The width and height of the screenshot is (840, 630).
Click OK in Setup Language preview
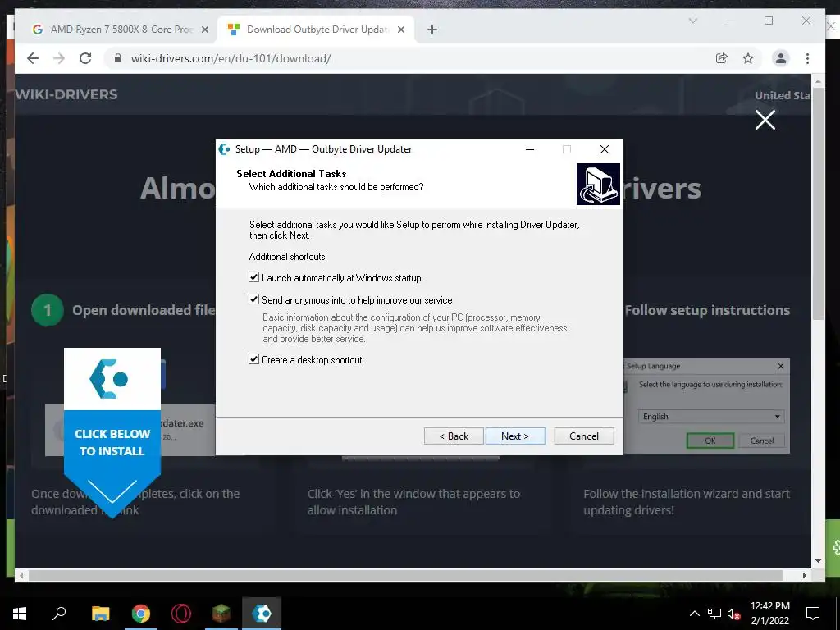point(710,441)
